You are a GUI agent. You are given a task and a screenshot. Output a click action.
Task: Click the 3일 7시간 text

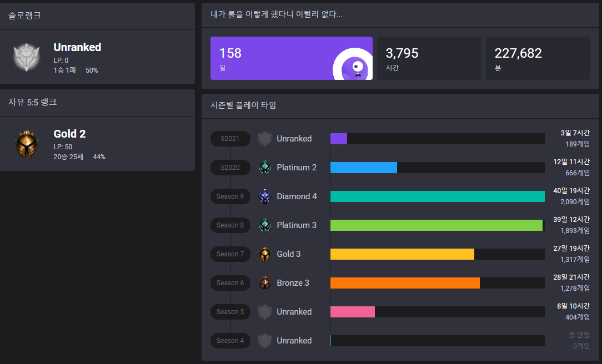coord(575,133)
